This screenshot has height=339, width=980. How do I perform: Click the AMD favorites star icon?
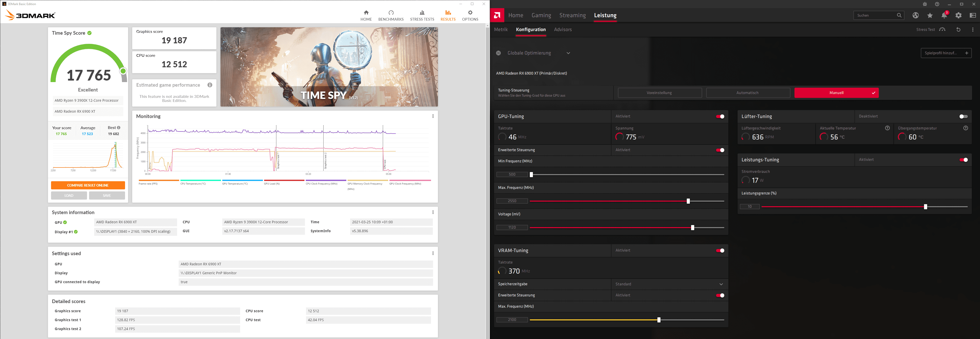(x=930, y=16)
